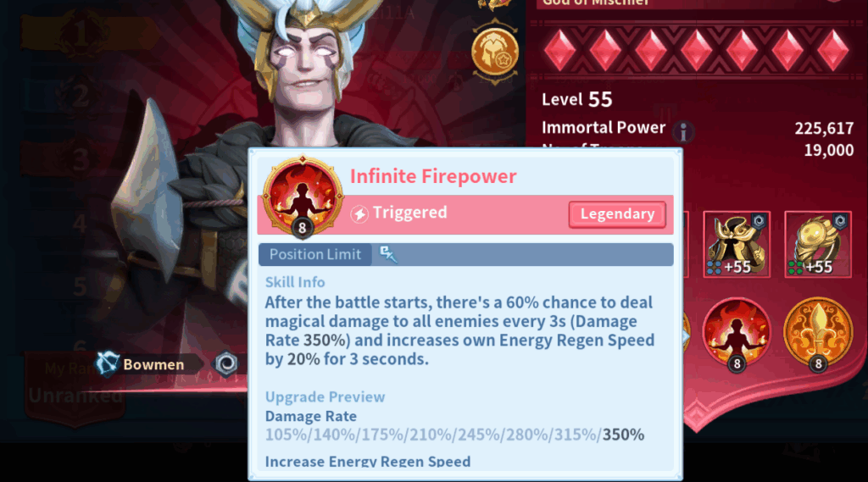
Task: Click the Triggered lightning icon
Action: tap(359, 213)
